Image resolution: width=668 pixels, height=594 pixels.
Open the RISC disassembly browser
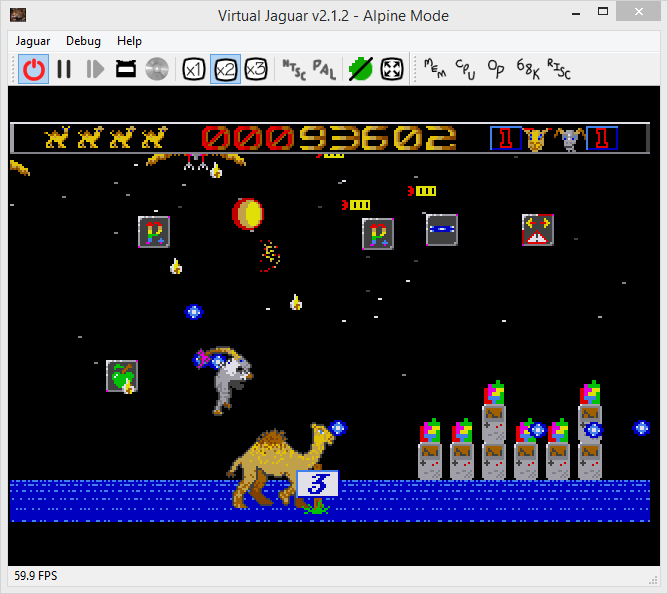pos(560,69)
